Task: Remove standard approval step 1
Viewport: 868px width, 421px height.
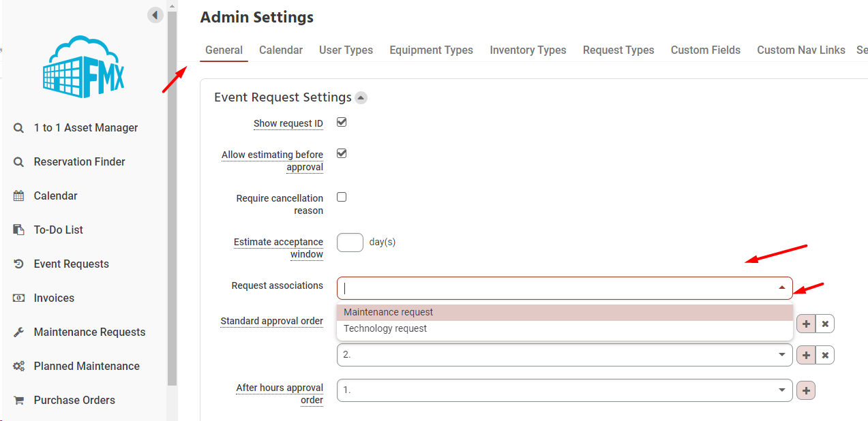Action: point(825,324)
